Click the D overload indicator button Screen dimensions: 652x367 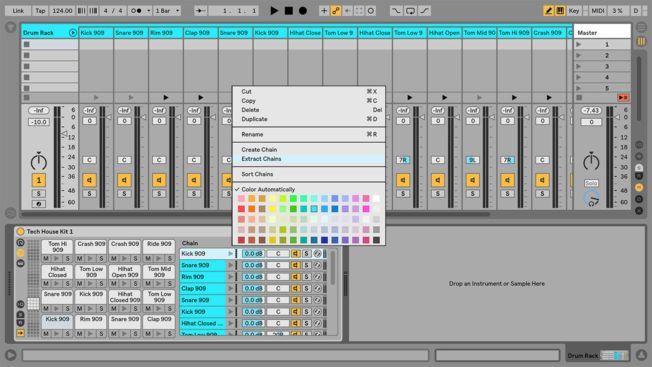(636, 10)
